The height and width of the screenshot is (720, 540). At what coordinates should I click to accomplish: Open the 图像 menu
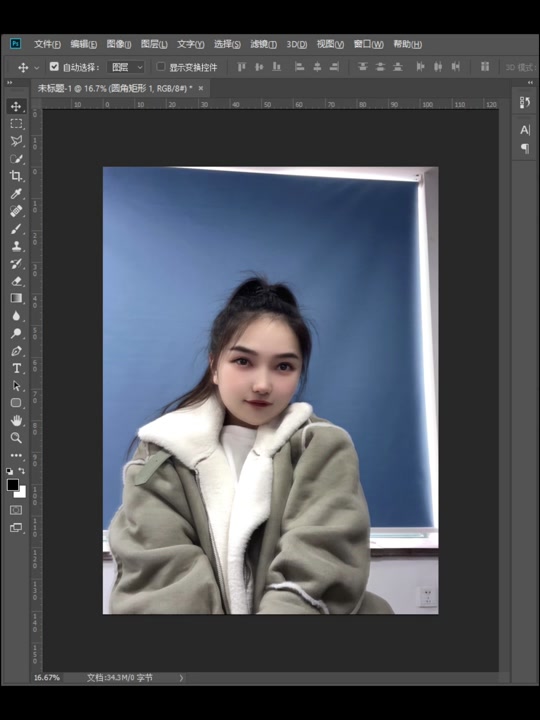pos(118,44)
